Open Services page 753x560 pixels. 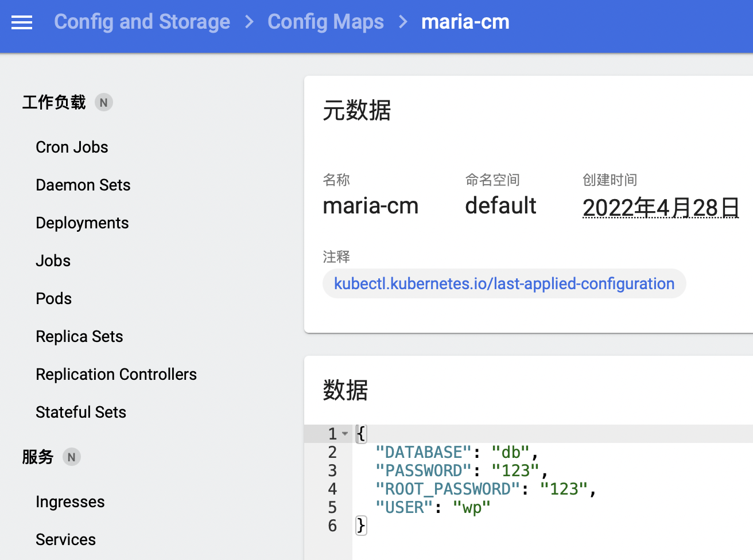(x=65, y=540)
